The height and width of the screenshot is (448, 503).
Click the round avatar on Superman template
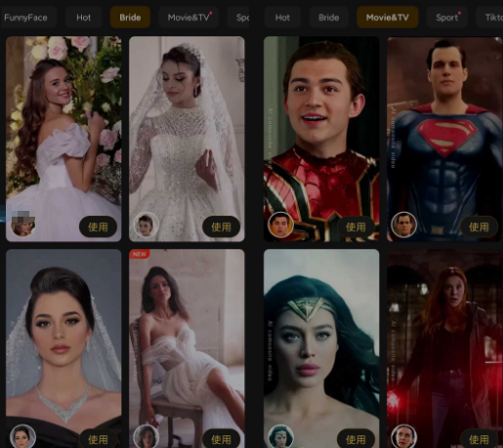[x=403, y=224]
